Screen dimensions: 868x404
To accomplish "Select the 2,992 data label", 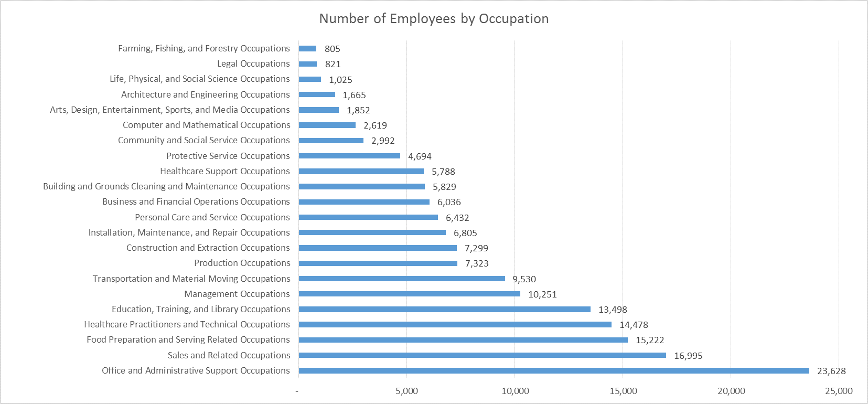I will (x=383, y=141).
